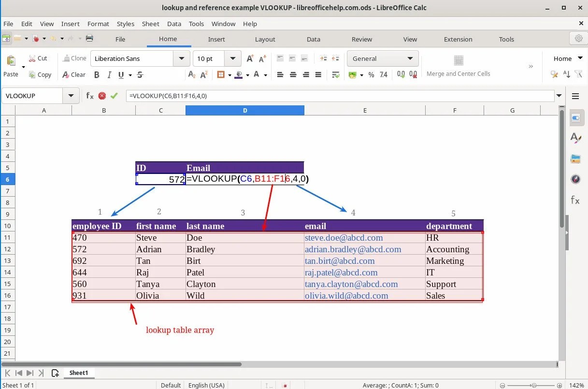This screenshot has height=389, width=588.
Task: Click the Decrease font size icon
Action: (x=262, y=58)
